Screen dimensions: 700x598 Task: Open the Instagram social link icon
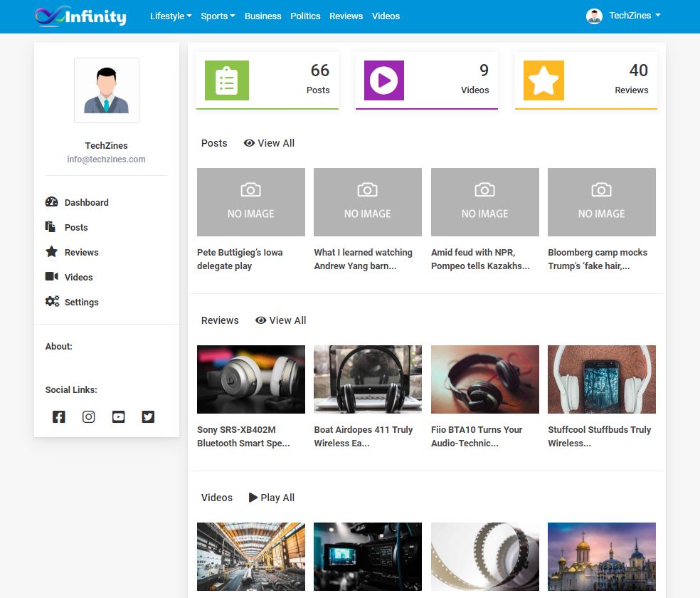[89, 417]
